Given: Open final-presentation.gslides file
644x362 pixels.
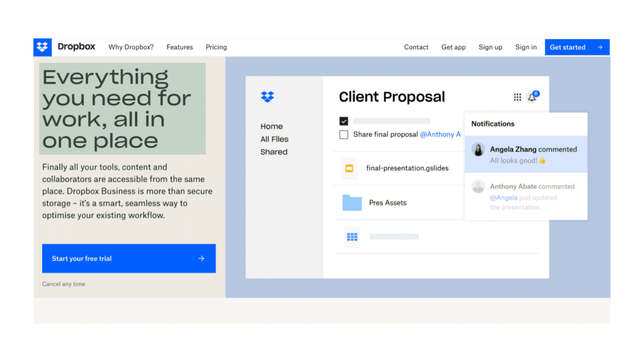Looking at the screenshot, I should pyautogui.click(x=408, y=168).
